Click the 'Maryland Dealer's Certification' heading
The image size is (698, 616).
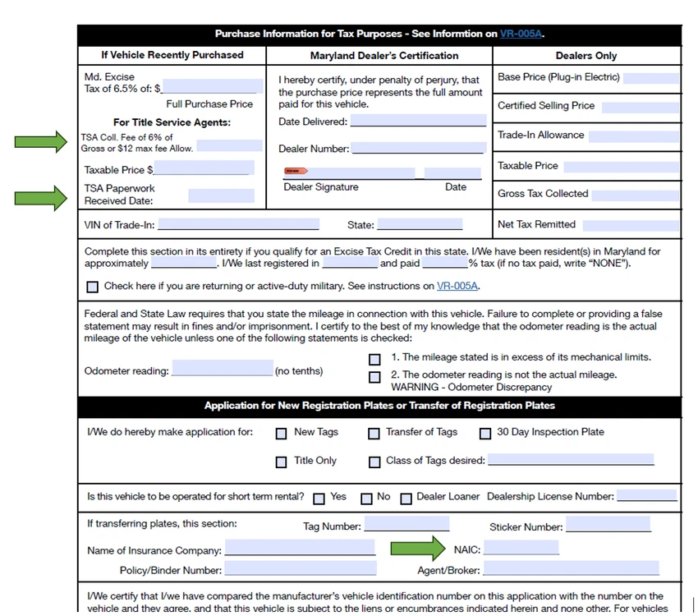[x=384, y=56]
